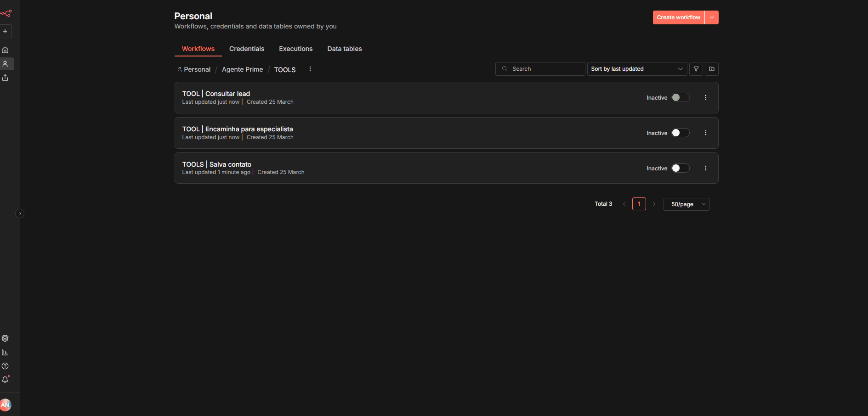Switch to the Data tables tab
This screenshot has width=868, height=416.
coord(345,49)
